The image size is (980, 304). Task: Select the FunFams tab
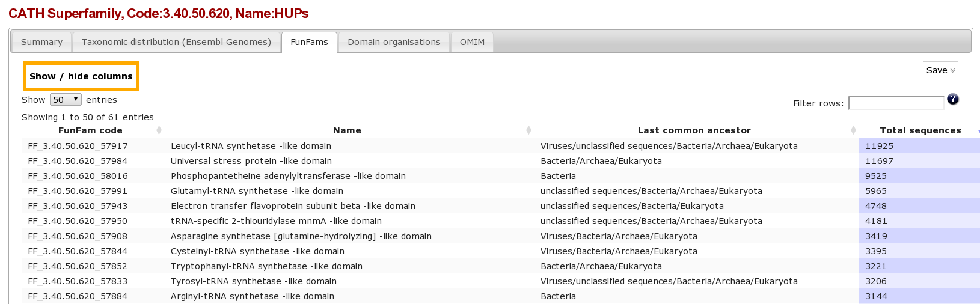(x=309, y=42)
